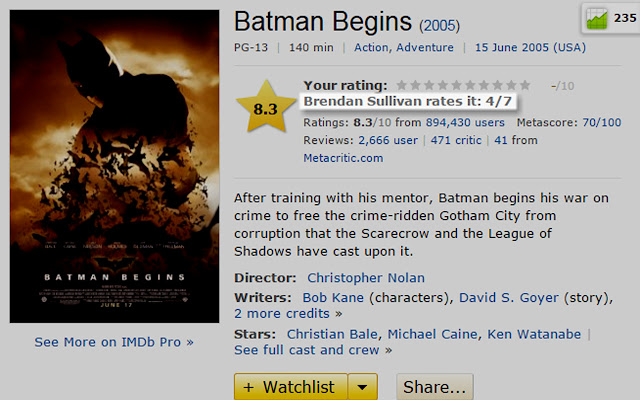Open Christian Bale's actor page
The image size is (640, 400).
(x=333, y=333)
